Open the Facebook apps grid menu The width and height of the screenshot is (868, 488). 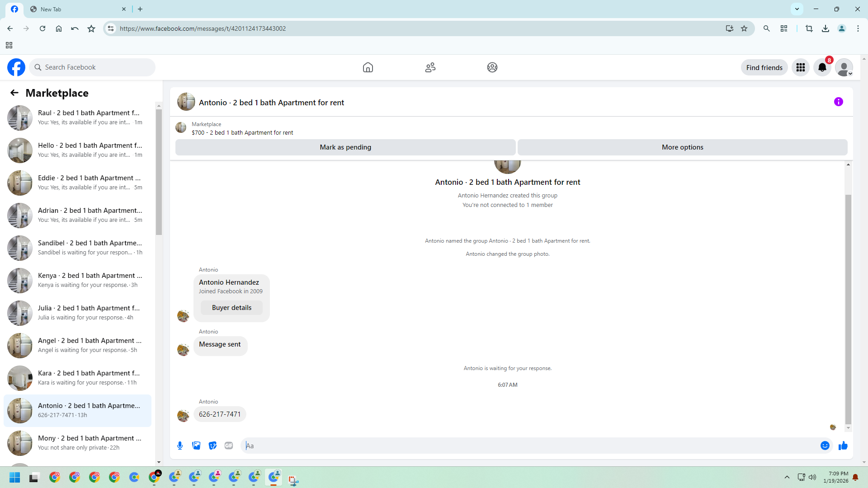[800, 68]
